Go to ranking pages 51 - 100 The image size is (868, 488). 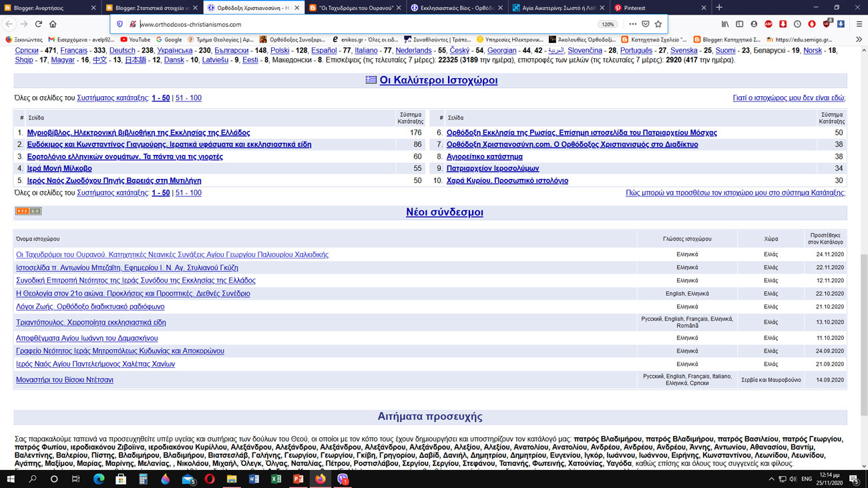coord(188,97)
